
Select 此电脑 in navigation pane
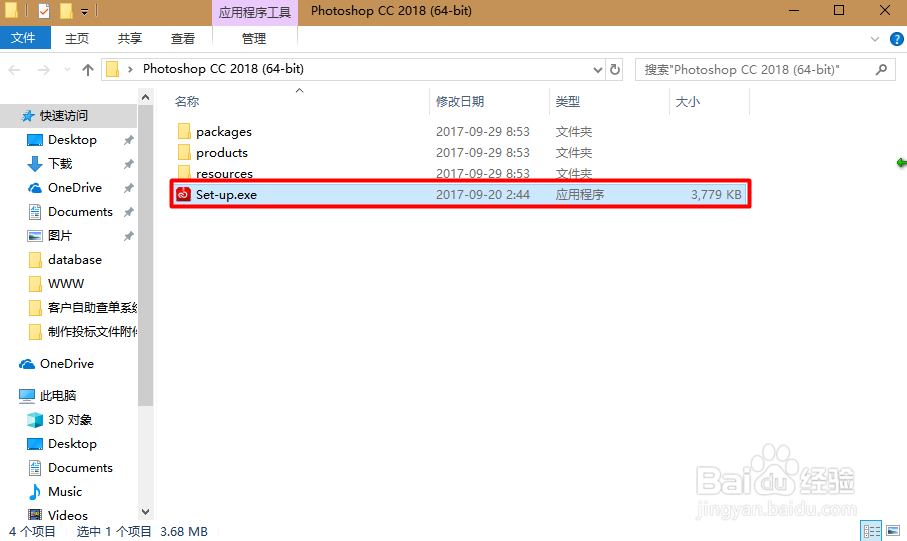(x=58, y=396)
